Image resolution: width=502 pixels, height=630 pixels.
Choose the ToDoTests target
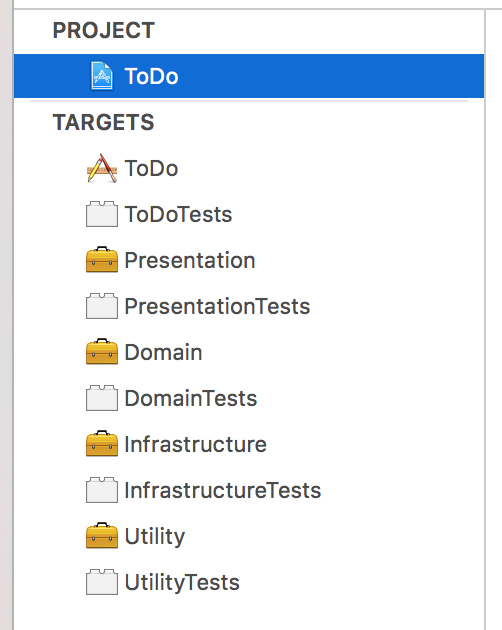[x=178, y=214]
